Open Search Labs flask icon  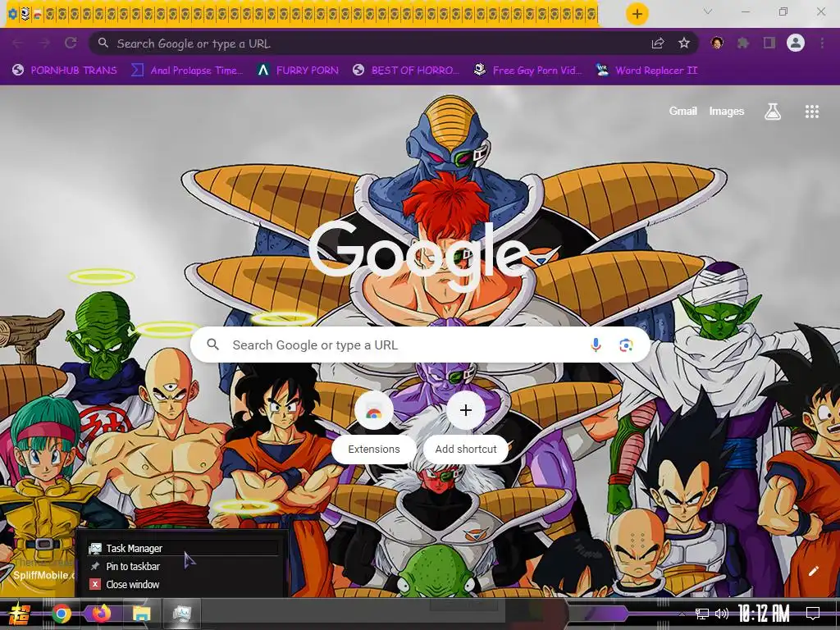[x=773, y=112]
